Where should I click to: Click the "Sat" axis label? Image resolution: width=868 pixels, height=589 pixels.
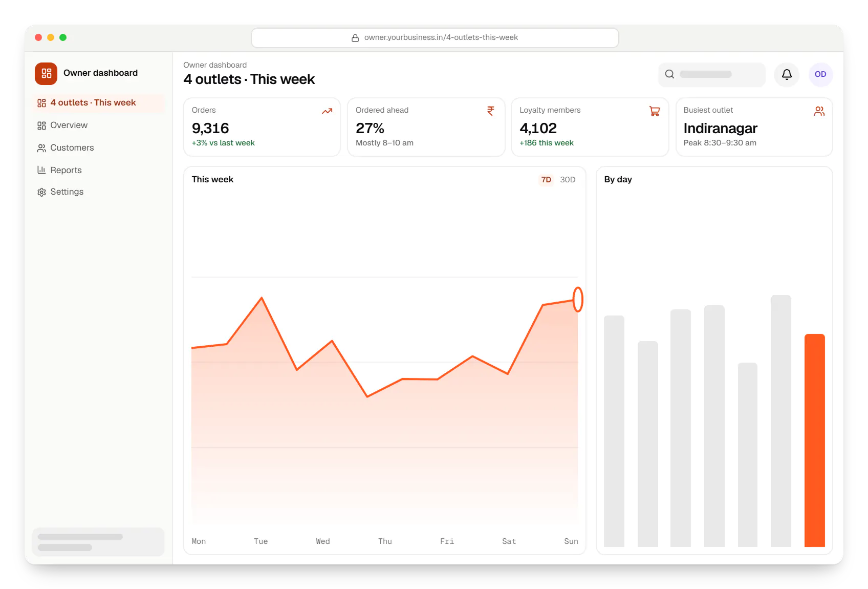(509, 541)
